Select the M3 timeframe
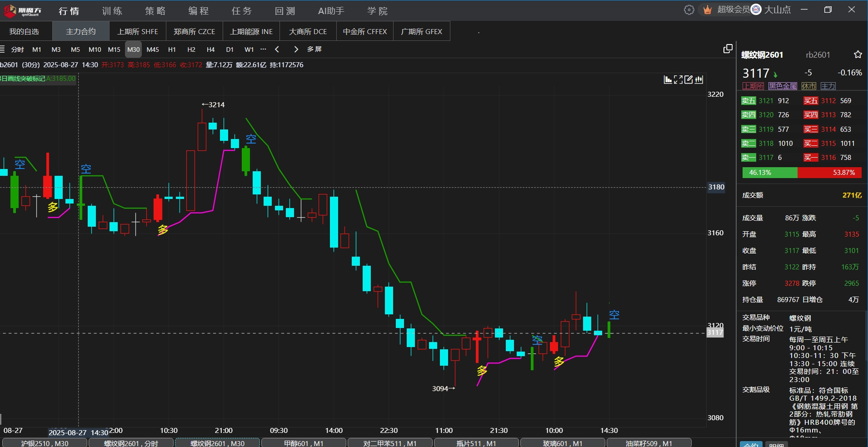The width and height of the screenshot is (868, 447). pos(56,50)
